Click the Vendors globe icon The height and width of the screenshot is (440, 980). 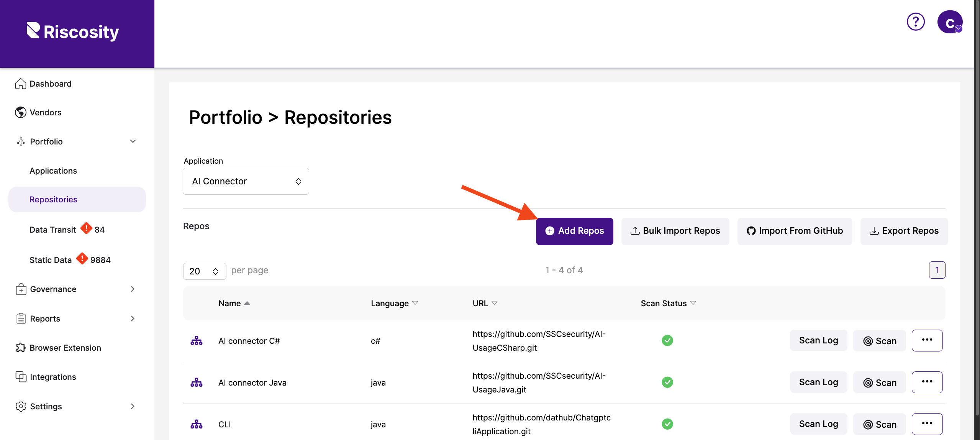click(21, 112)
